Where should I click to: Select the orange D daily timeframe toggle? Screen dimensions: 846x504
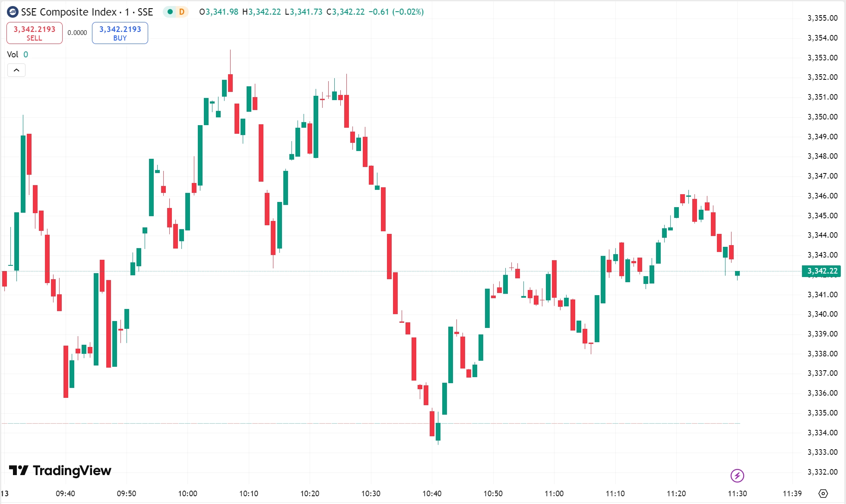[182, 12]
